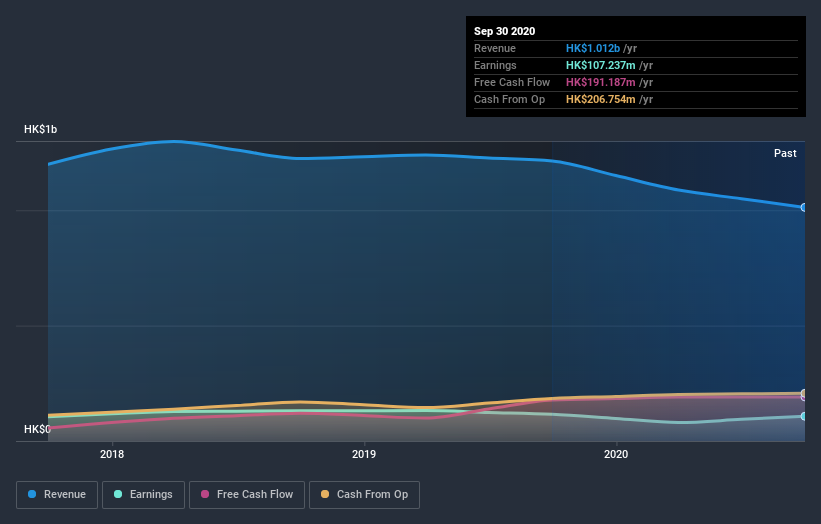Click the HK$191.187m free cash flow value
The image size is (821, 524).
(601, 82)
